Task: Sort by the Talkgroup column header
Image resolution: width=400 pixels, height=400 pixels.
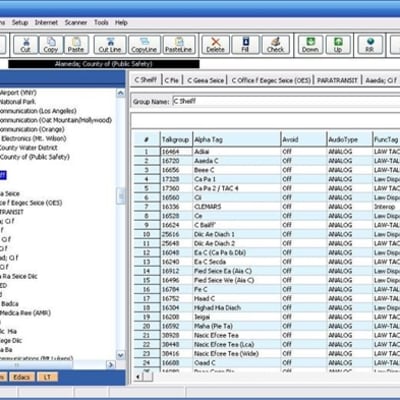Action: coord(176,140)
